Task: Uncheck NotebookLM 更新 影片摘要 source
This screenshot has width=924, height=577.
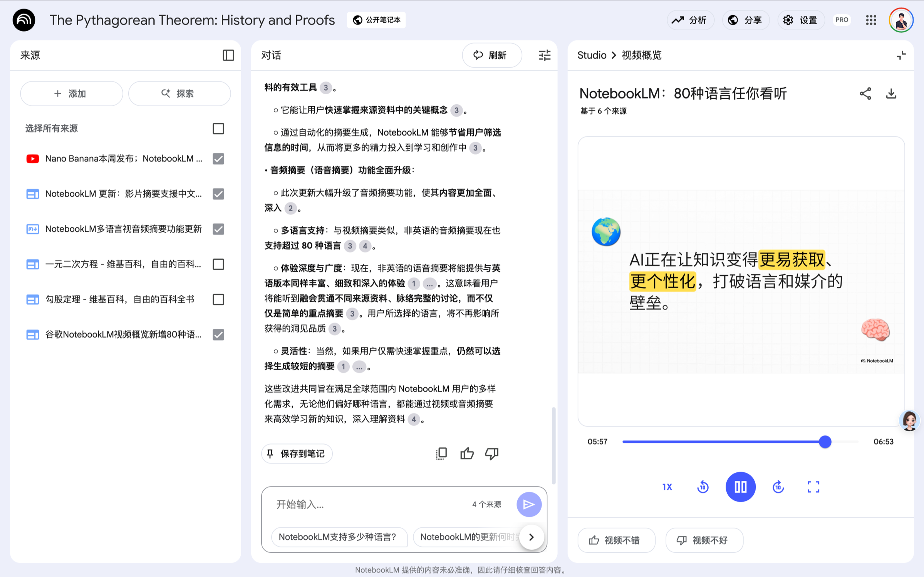Action: click(218, 194)
